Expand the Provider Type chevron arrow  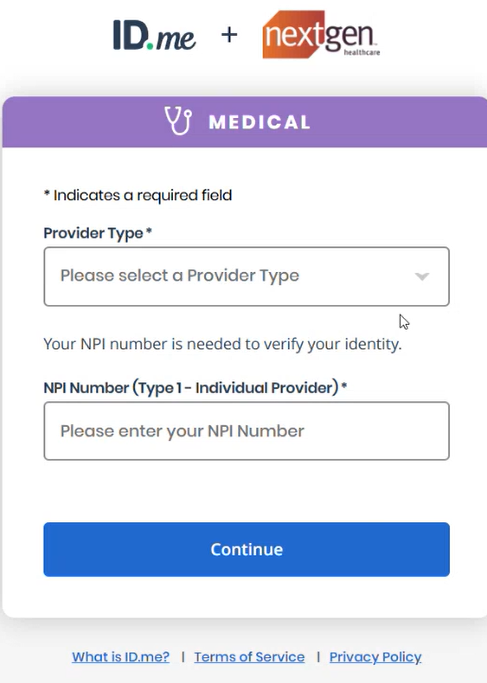(x=422, y=276)
